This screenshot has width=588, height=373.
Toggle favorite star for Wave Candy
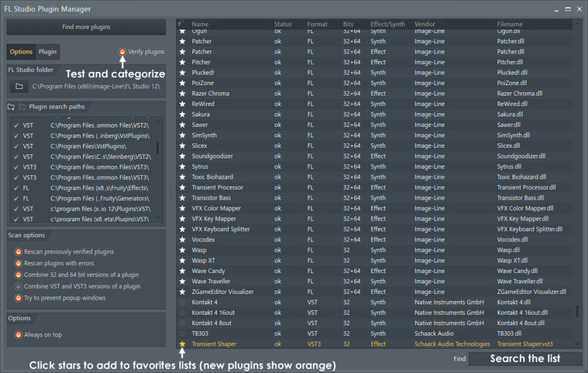click(x=182, y=271)
